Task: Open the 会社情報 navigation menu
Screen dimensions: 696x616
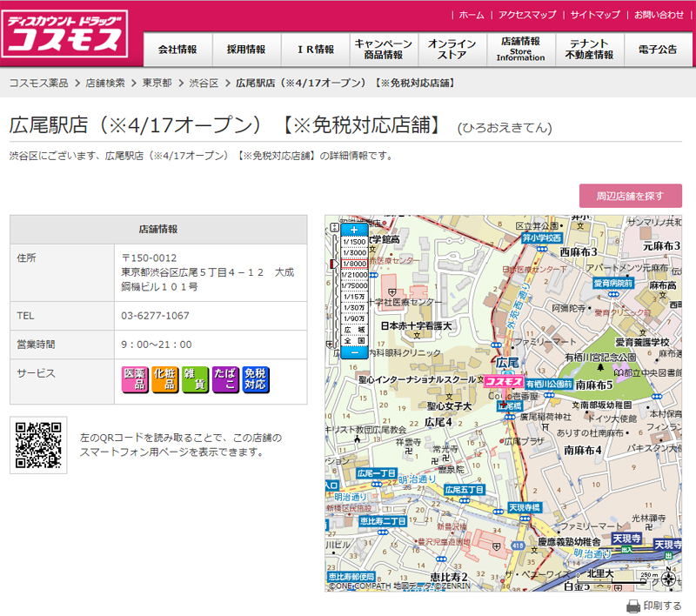Action: (177, 50)
